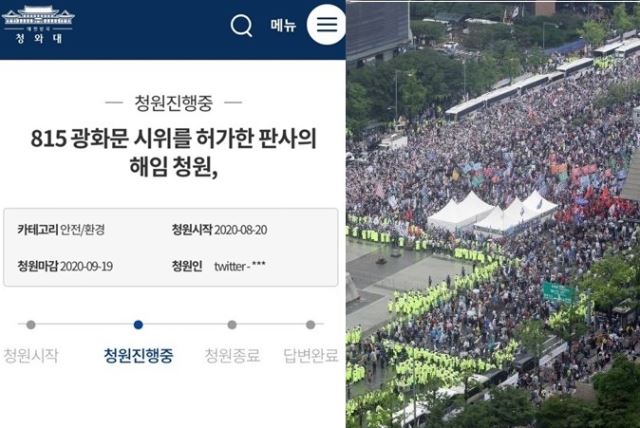Click the 메뉴 label
This screenshot has width=640, height=428.
pyautogui.click(x=283, y=25)
